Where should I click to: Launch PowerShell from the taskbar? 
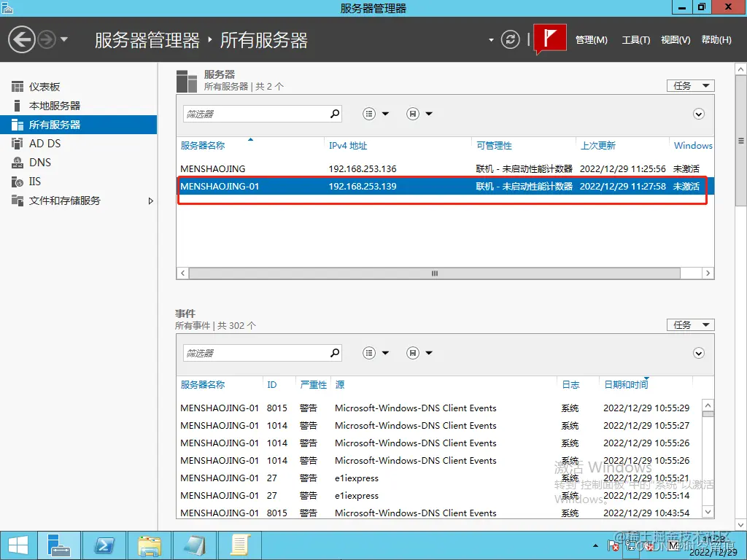tap(104, 545)
